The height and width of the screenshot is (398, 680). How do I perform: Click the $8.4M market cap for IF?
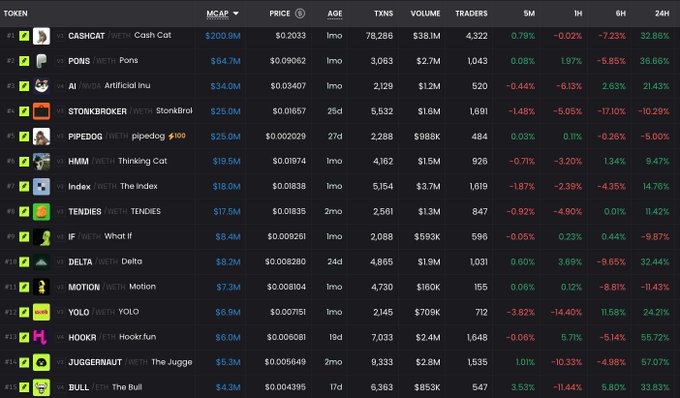point(228,237)
